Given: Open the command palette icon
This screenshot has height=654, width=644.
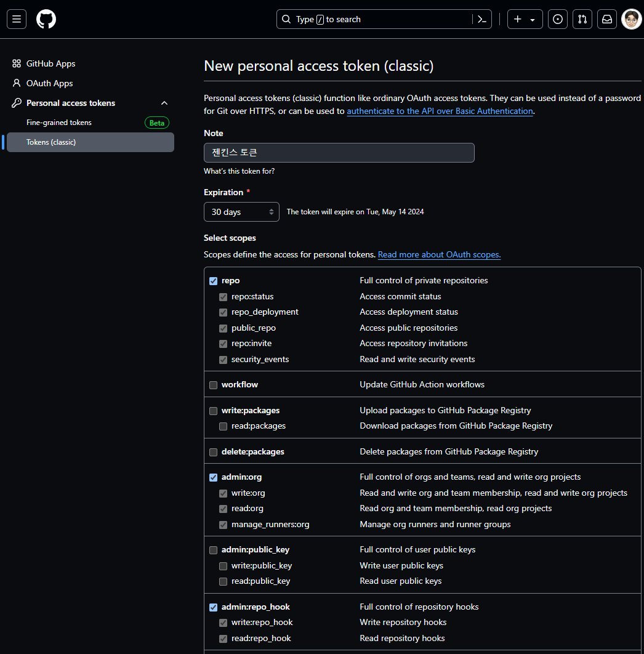Looking at the screenshot, I should pos(481,19).
